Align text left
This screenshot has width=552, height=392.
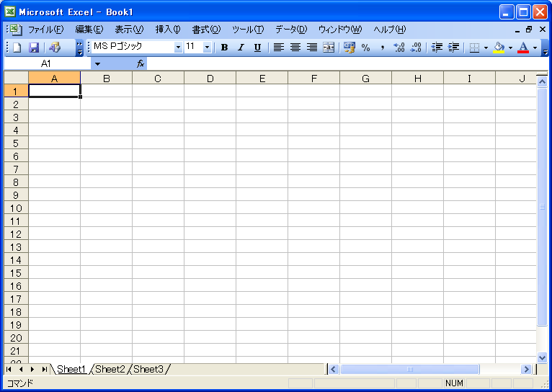coord(278,48)
